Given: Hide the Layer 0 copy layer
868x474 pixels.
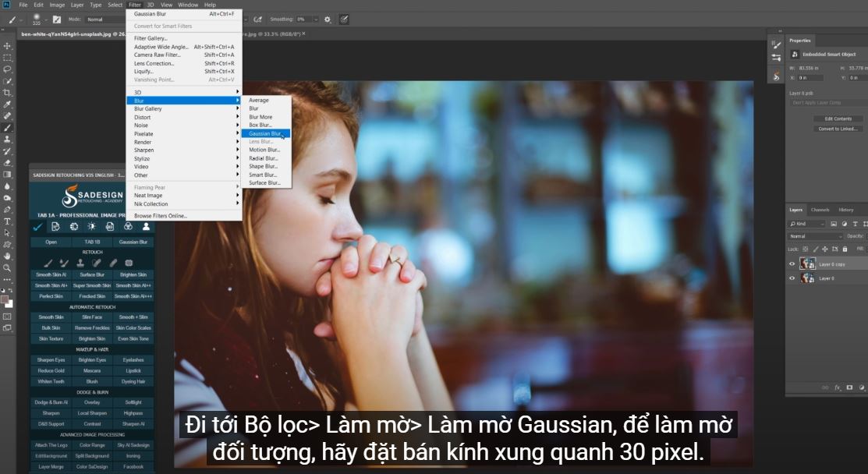Looking at the screenshot, I should 792,264.
